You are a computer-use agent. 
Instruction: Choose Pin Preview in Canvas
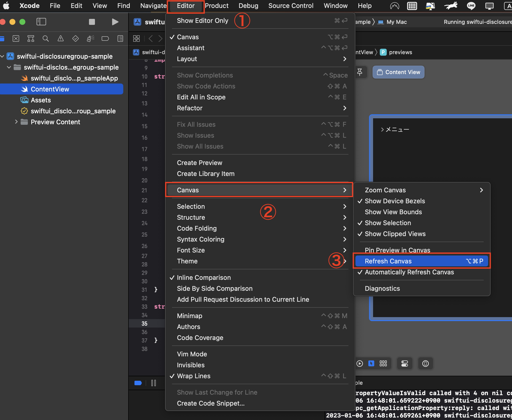(422, 250)
